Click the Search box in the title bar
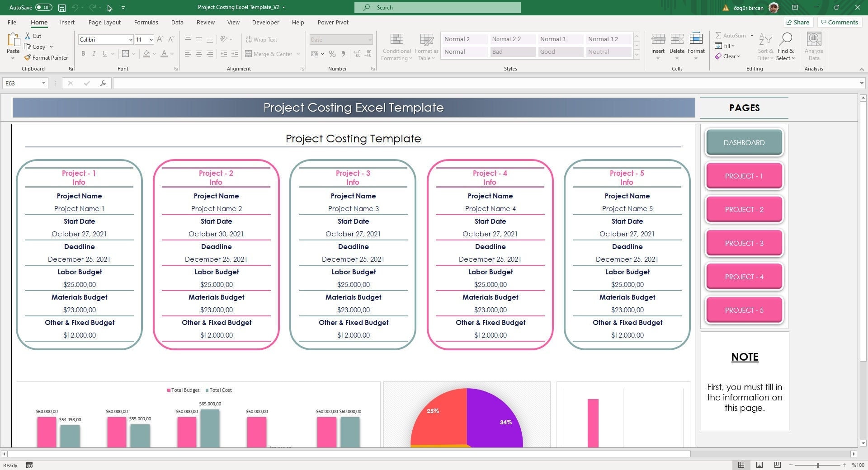The height and width of the screenshot is (470, 868). [x=438, y=8]
